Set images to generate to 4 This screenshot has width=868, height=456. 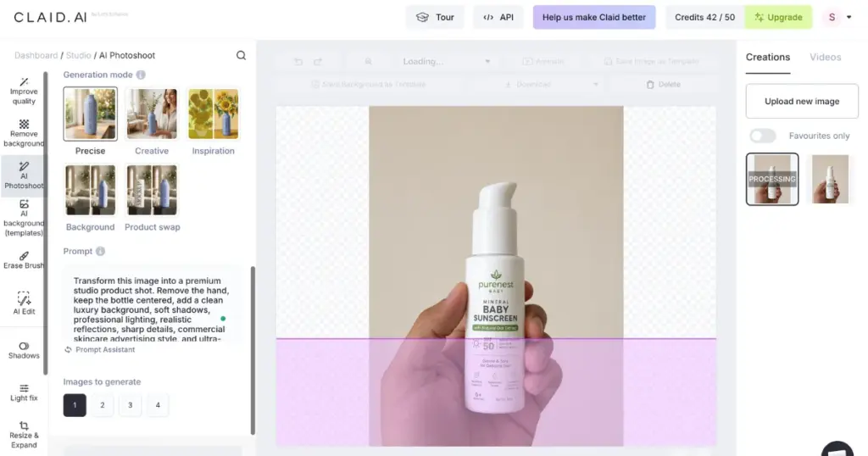point(158,405)
